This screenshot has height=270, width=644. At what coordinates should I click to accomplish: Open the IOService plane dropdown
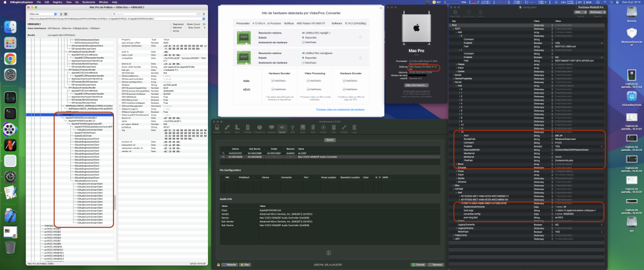coord(43,14)
